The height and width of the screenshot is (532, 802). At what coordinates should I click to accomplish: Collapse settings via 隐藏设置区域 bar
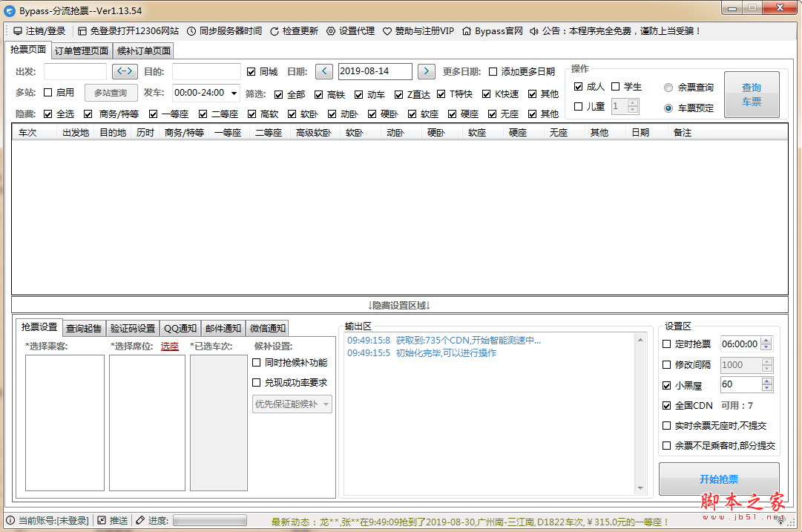pos(399,306)
